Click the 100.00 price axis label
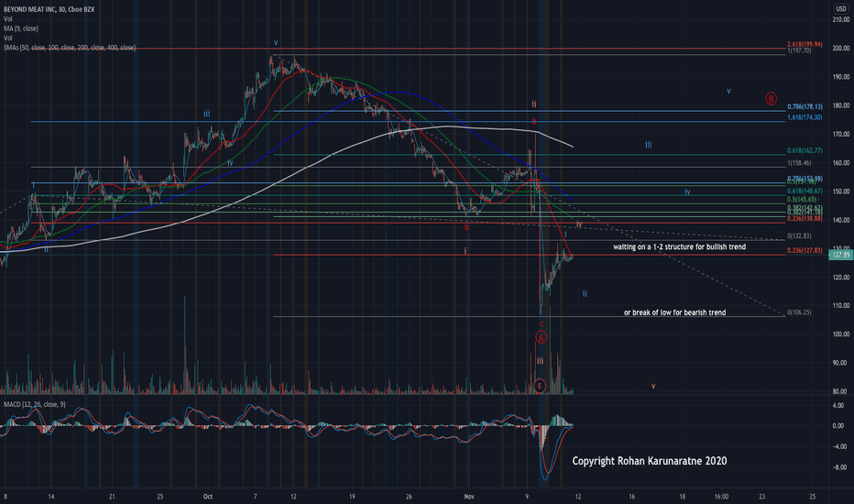Screen dimensions: 854x504 (x=840, y=334)
